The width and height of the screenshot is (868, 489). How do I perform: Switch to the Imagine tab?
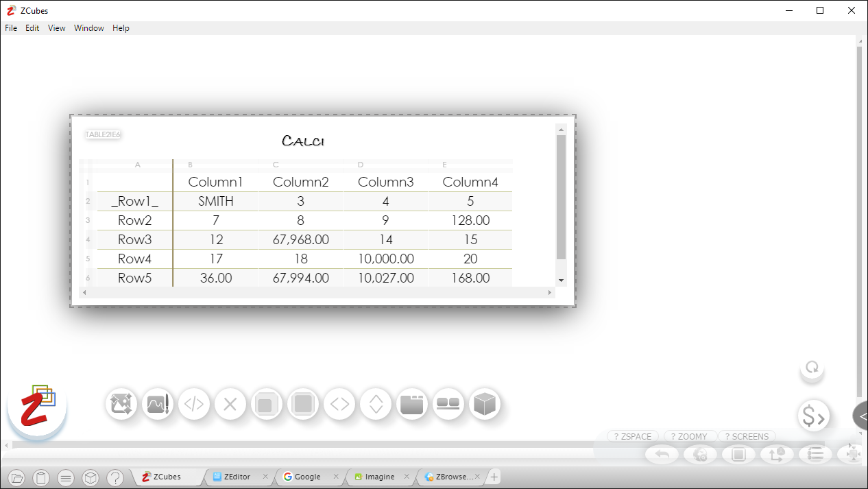coord(379,477)
